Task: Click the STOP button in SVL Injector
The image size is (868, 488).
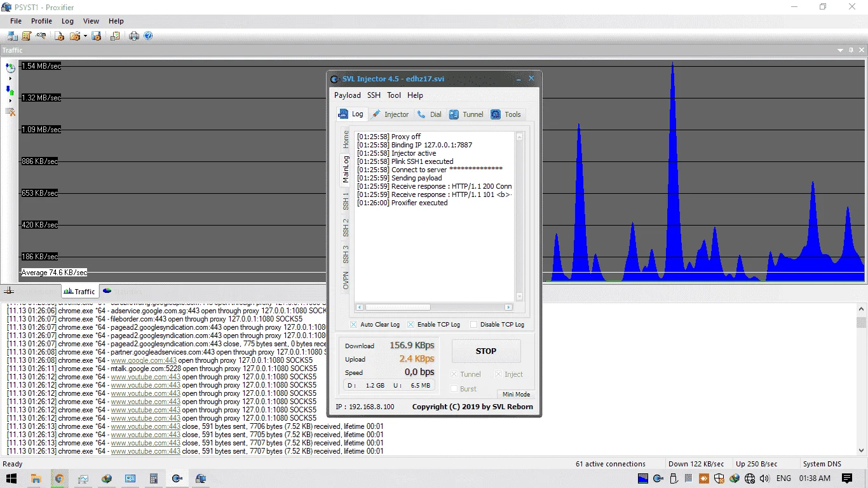Action: point(486,351)
